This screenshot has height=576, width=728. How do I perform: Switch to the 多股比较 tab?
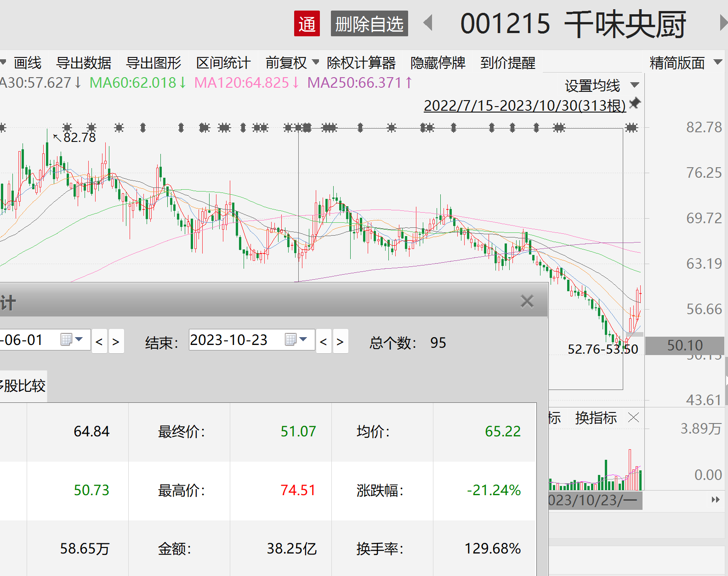coord(23,386)
